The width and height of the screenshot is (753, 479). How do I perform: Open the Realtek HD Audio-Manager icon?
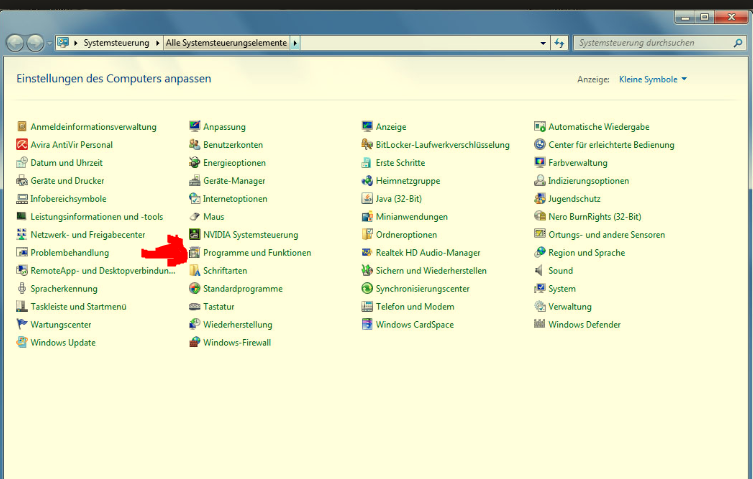[367, 252]
